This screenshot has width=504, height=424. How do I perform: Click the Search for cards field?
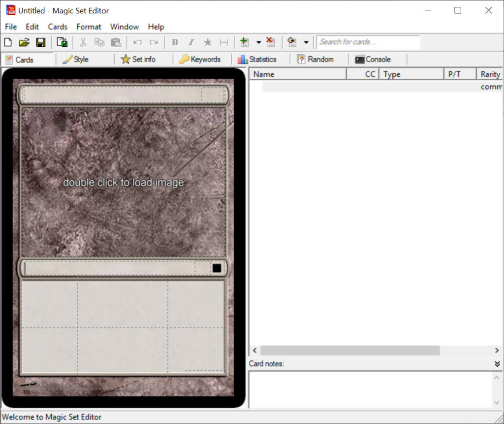[x=368, y=42]
